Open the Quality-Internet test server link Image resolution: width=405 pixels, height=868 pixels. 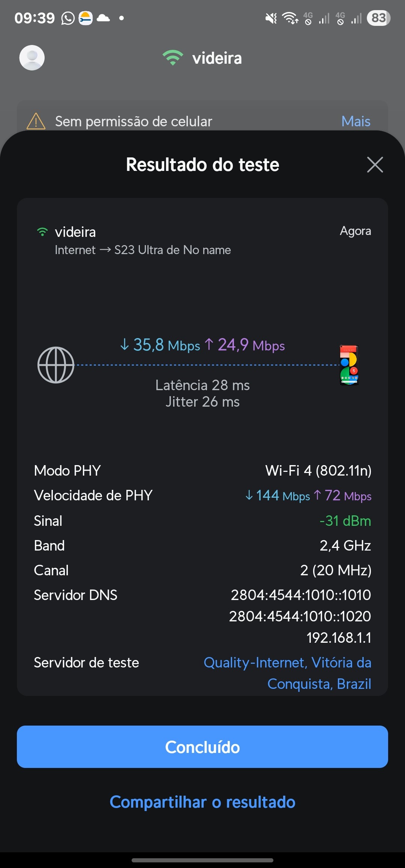tap(287, 673)
